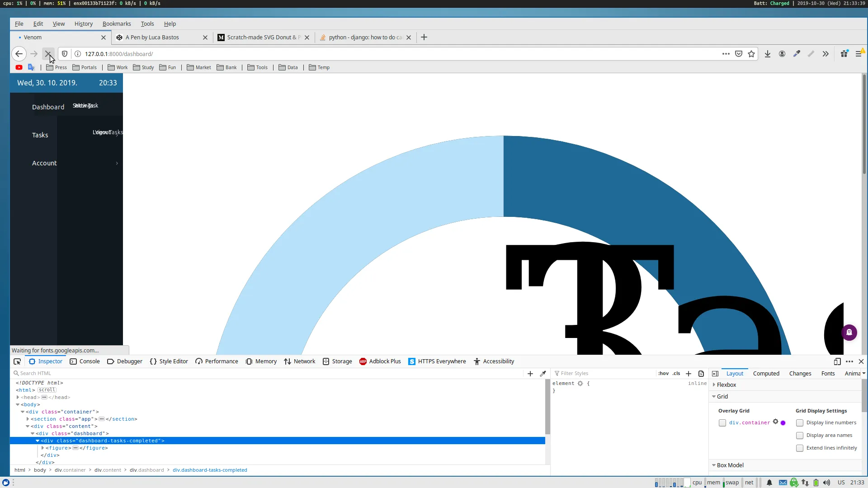The image size is (868, 488).
Task: Click the Tasks sidebar link
Action: (40, 135)
